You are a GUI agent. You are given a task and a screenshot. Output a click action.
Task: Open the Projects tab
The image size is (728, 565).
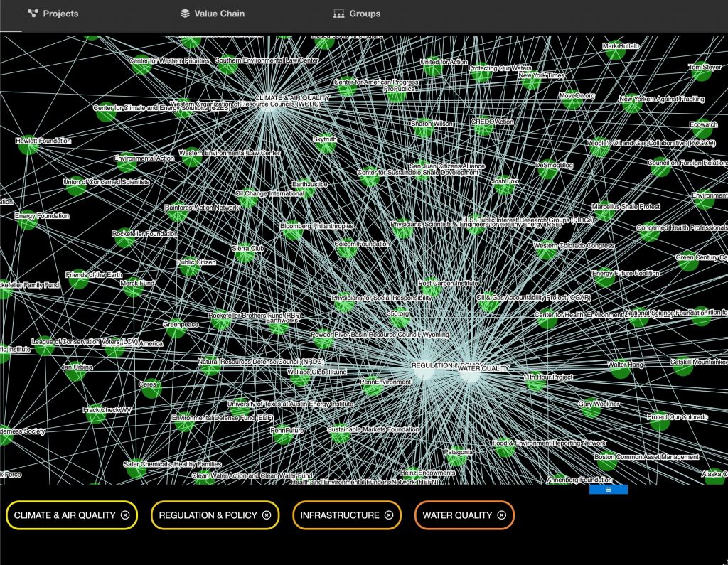click(53, 14)
